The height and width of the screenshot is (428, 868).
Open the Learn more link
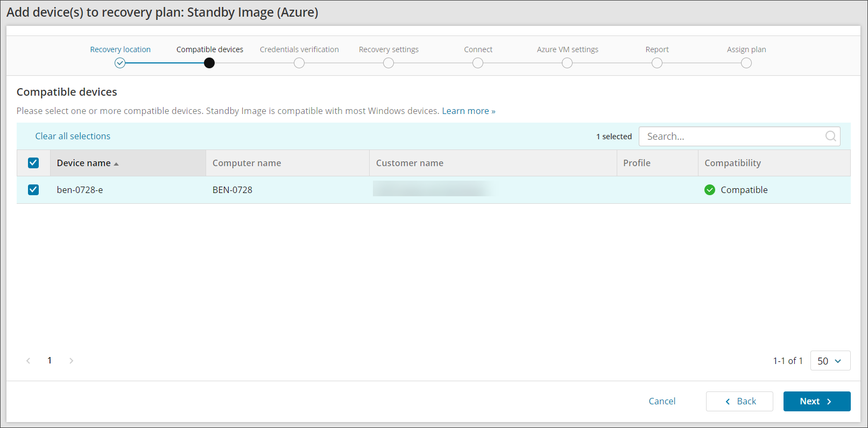click(468, 111)
